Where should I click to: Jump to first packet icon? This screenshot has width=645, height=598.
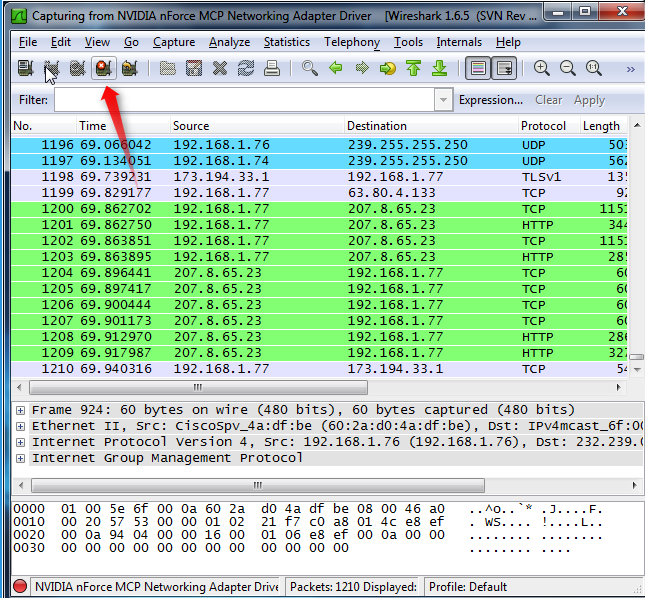point(414,68)
